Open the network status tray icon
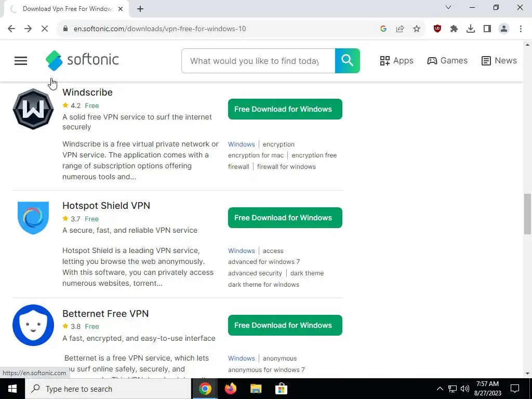Screen dimensions: 532x399 click(453, 389)
